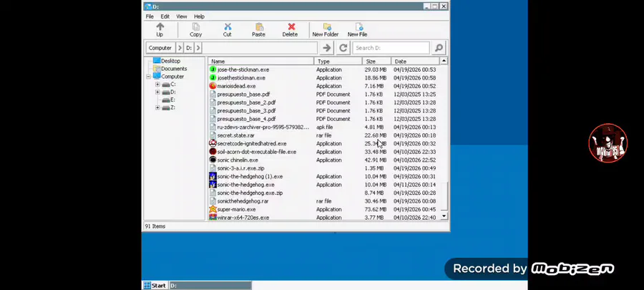The image size is (644, 290).
Task: Select presupuesto_base_3.pdf file
Action: tap(246, 110)
